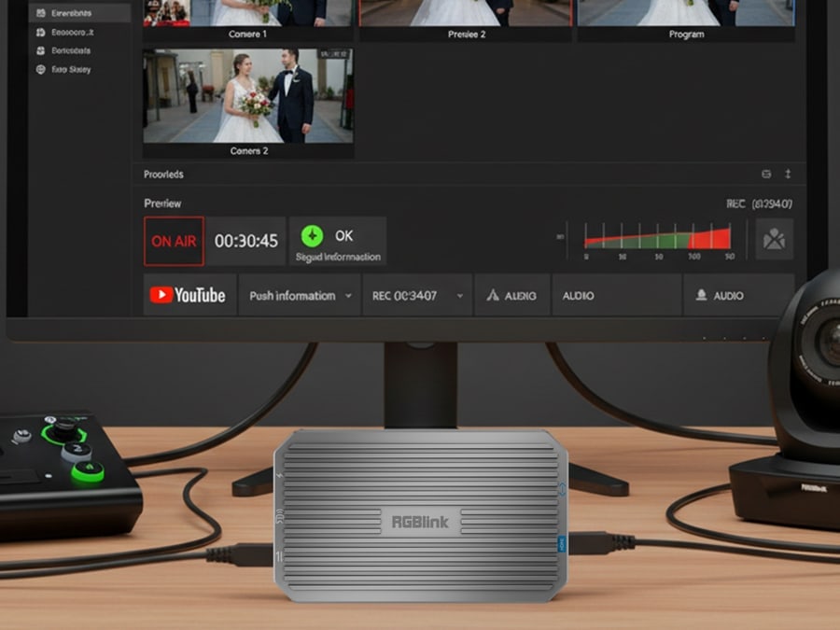This screenshot has height=630, width=840.
Task: Click the REC (8:39:40) label
Action: (759, 204)
